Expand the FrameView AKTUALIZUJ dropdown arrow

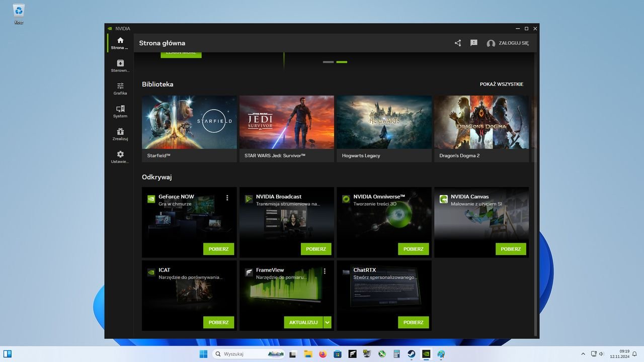[328, 322]
